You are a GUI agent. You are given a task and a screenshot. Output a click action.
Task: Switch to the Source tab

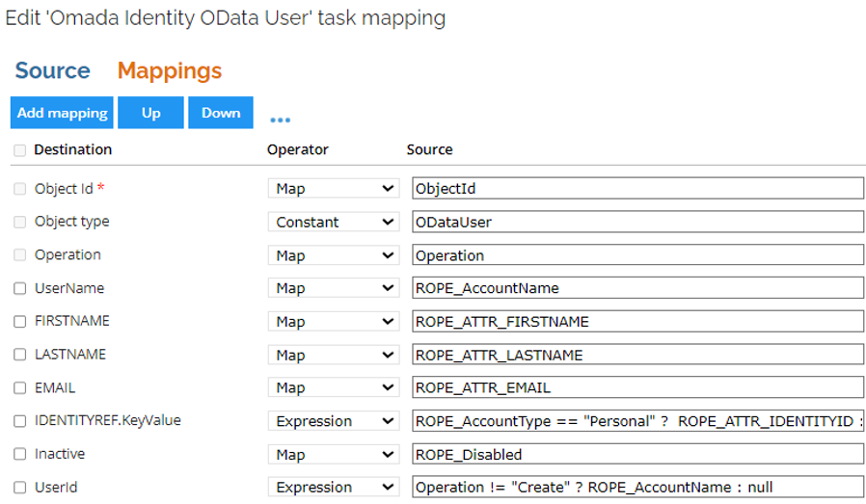coord(52,70)
